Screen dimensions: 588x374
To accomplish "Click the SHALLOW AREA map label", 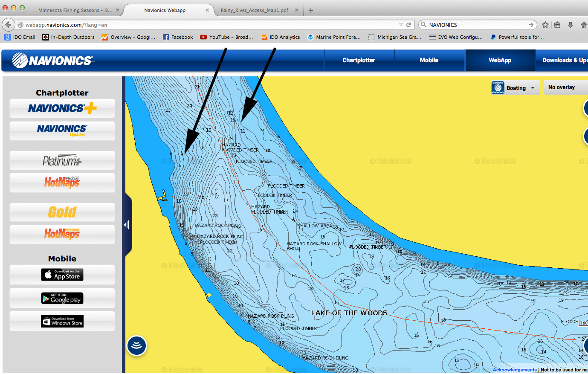I will pos(314,226).
